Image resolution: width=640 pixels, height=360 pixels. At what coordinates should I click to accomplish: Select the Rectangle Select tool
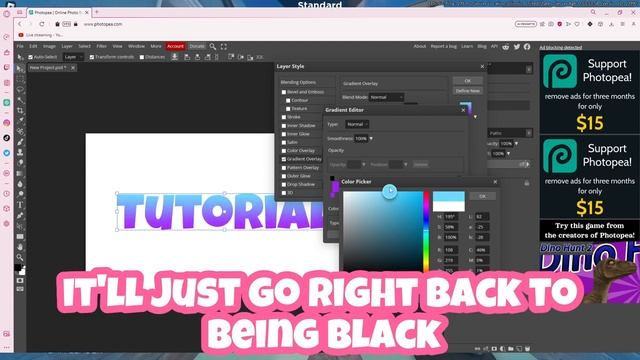click(20, 79)
